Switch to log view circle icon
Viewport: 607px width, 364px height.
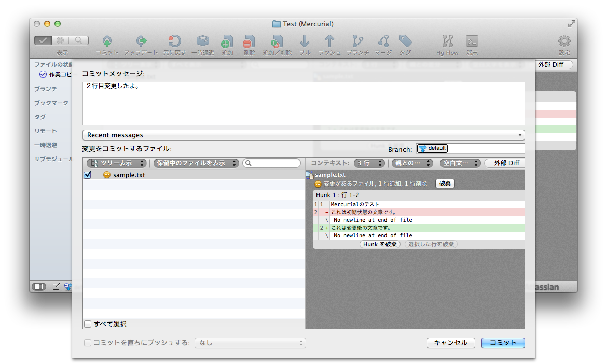click(x=60, y=40)
